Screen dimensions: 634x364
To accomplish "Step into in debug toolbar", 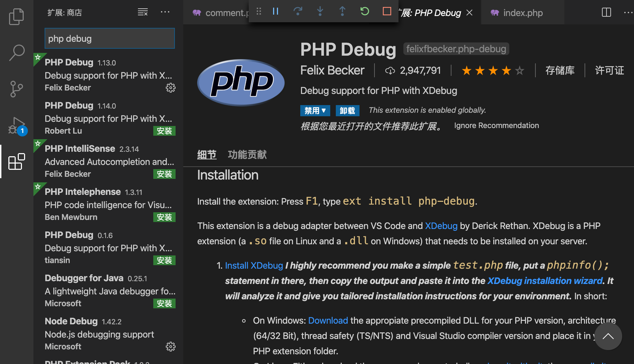I will point(320,11).
